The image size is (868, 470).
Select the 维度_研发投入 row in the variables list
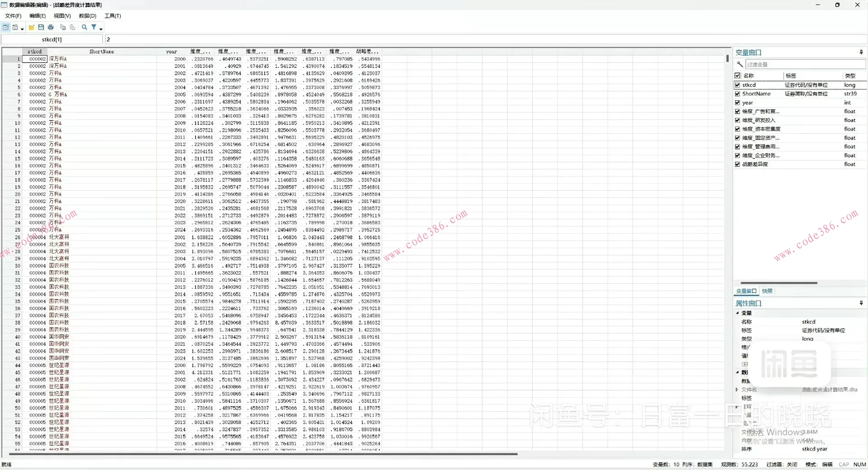800,120
